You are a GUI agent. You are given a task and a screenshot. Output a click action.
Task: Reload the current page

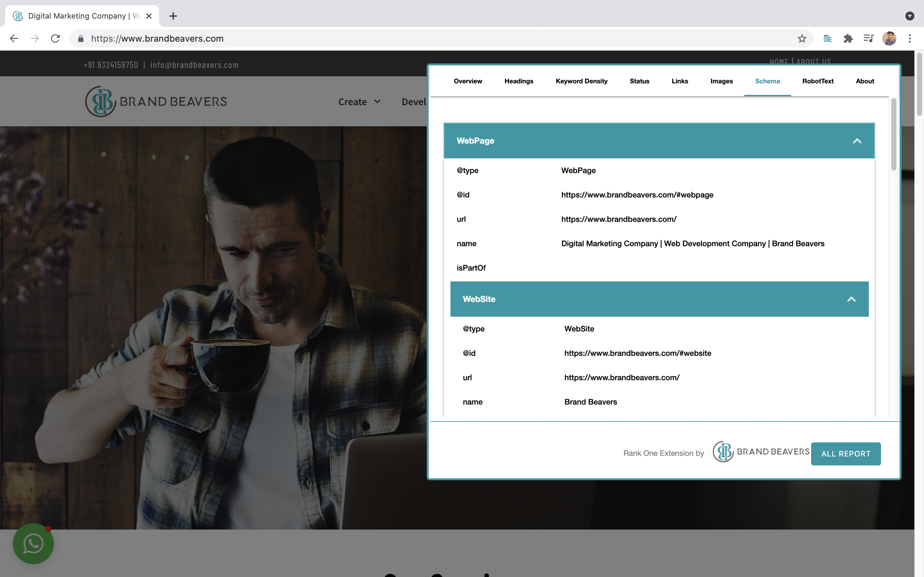click(x=55, y=38)
